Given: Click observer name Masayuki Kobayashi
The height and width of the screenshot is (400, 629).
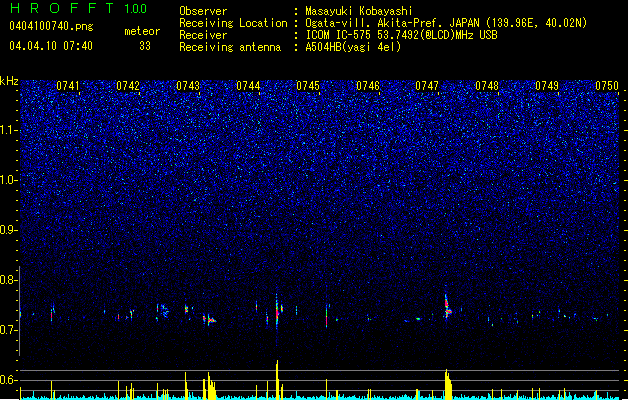Looking at the screenshot, I should 359,11.
